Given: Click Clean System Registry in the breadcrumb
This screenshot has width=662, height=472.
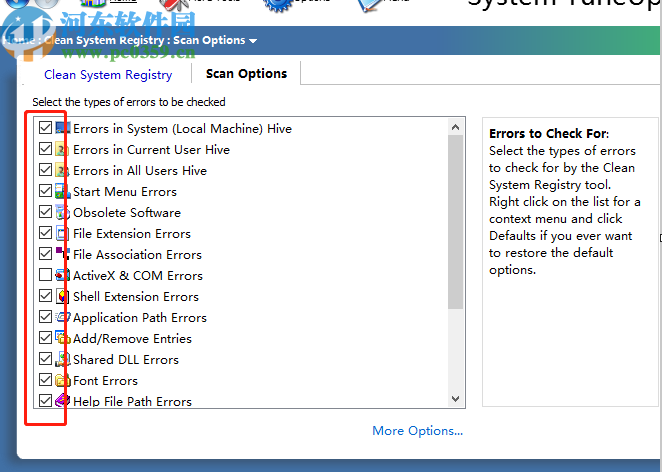Looking at the screenshot, I should (104, 40).
